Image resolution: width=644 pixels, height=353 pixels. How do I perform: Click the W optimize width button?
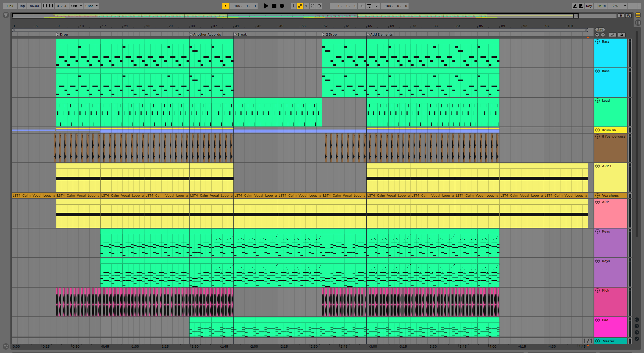click(x=628, y=15)
